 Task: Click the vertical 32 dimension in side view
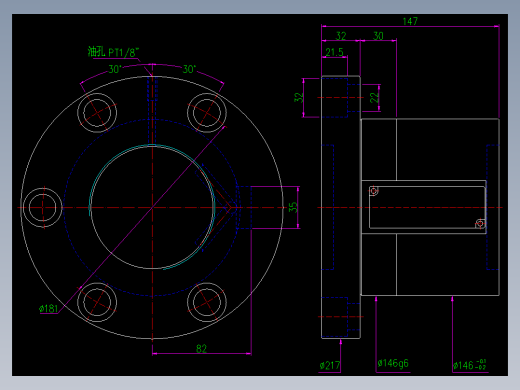pos(299,97)
